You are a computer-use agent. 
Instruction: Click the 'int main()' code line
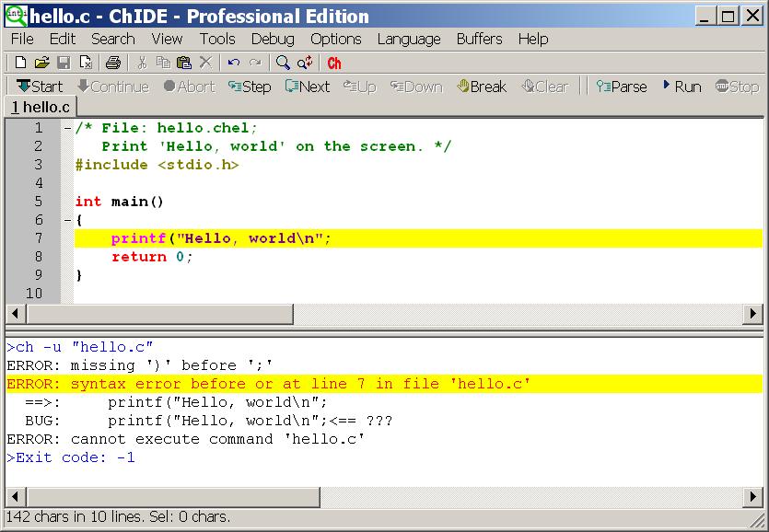click(119, 202)
